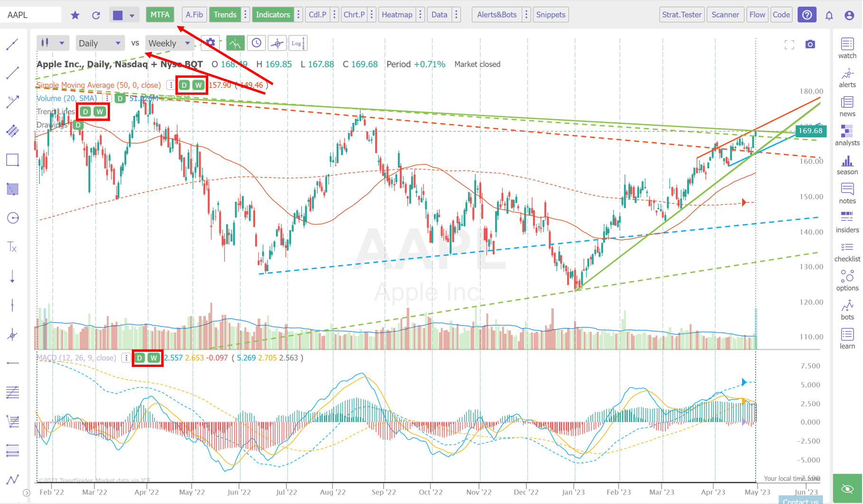The width and height of the screenshot is (863, 504).
Task: Open the Snippets menu
Action: click(x=551, y=15)
